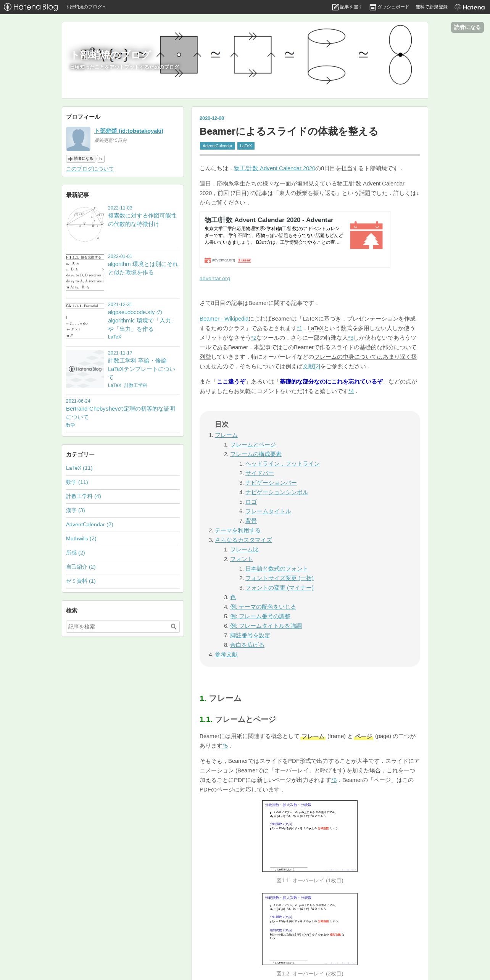Click the AdventCalendar tag badge

[x=218, y=146]
